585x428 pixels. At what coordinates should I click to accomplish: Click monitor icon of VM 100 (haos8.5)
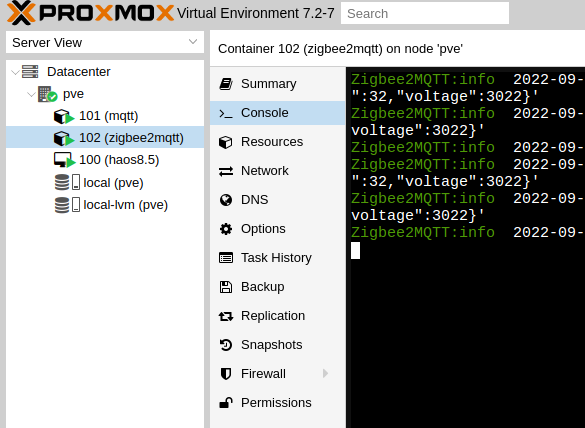point(64,160)
